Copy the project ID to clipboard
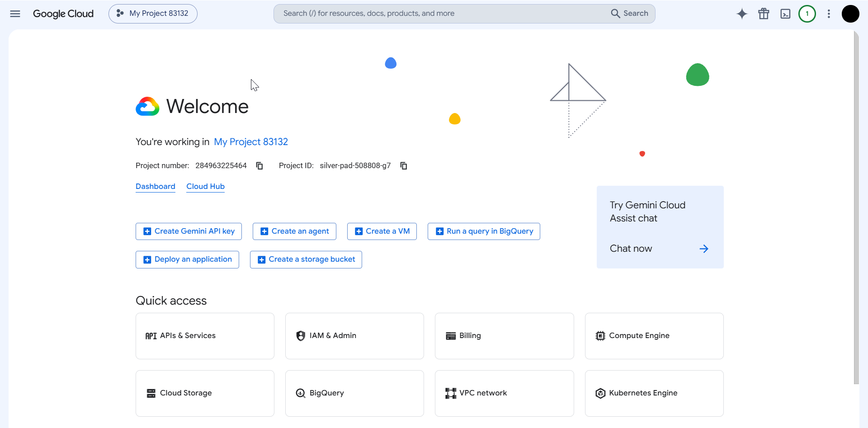This screenshot has height=428, width=868. 404,166
